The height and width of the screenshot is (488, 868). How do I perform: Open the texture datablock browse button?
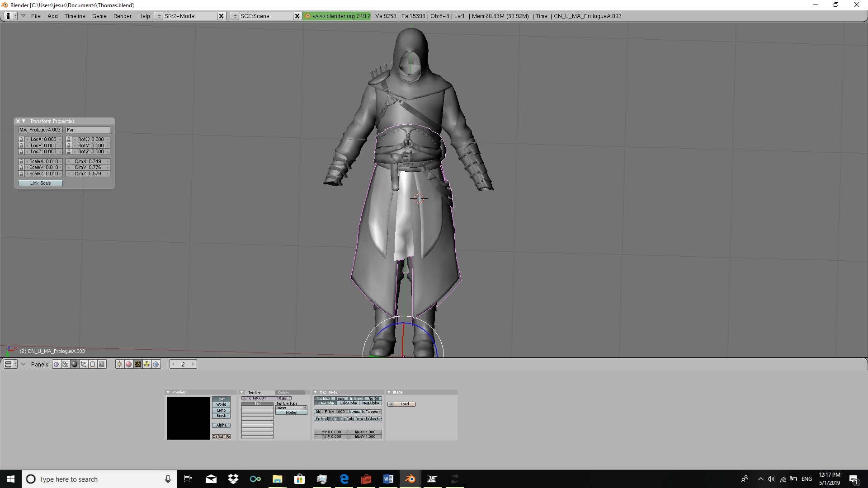tap(244, 398)
